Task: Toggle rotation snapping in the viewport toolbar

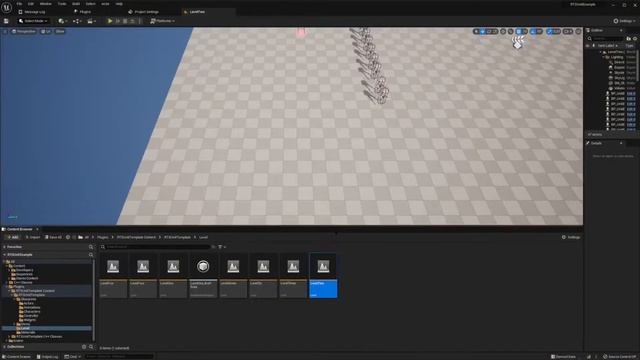Action: [x=533, y=31]
